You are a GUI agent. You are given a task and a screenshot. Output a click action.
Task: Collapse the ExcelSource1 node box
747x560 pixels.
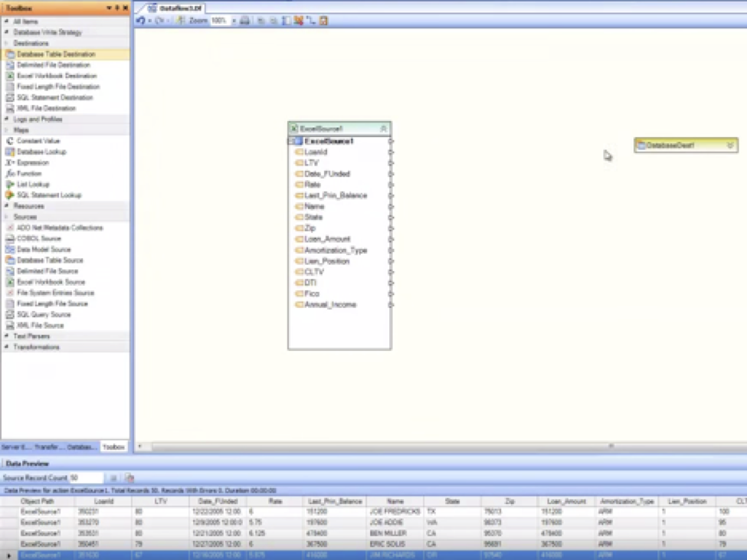tap(384, 129)
